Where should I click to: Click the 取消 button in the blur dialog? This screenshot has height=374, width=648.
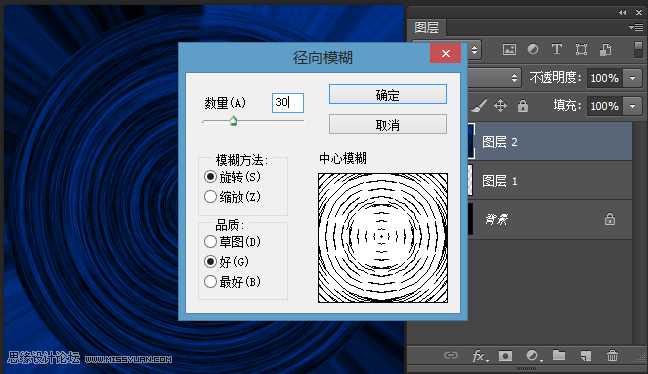(388, 124)
